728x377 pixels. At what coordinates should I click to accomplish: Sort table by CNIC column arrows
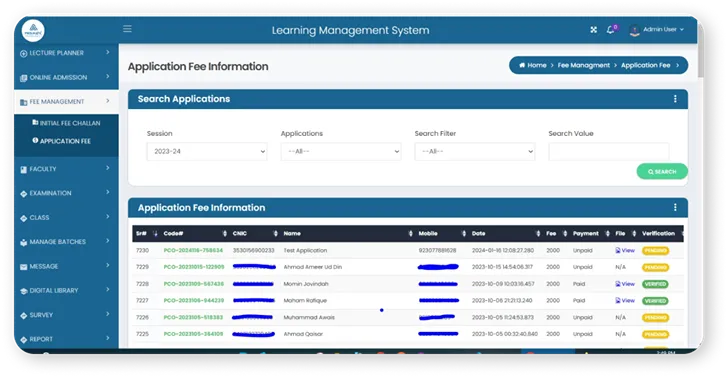tap(275, 234)
